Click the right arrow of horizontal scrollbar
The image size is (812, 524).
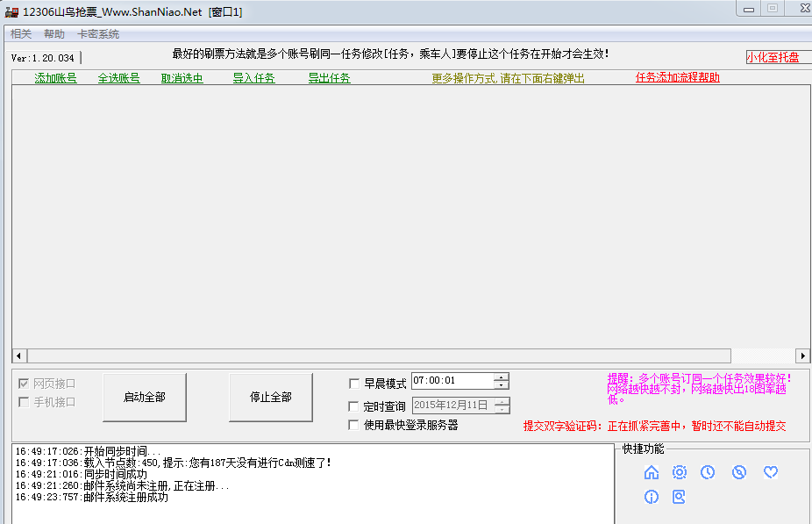[x=802, y=355]
